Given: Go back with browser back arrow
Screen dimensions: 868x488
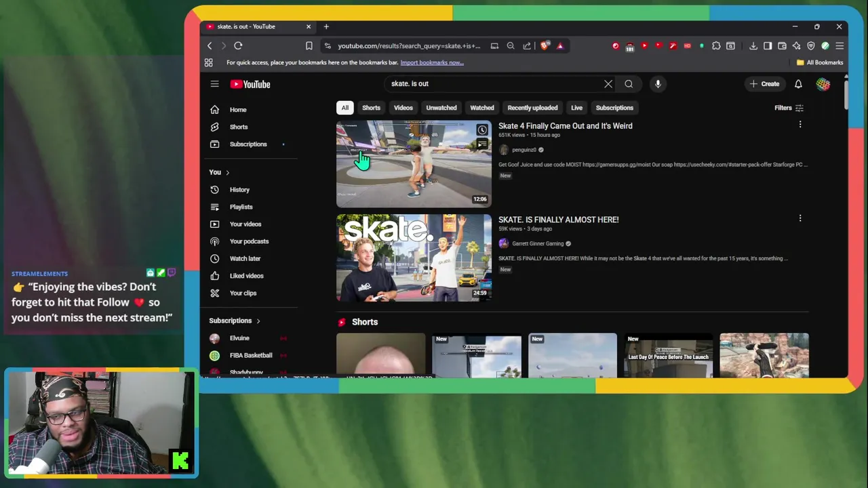Looking at the screenshot, I should 210,45.
